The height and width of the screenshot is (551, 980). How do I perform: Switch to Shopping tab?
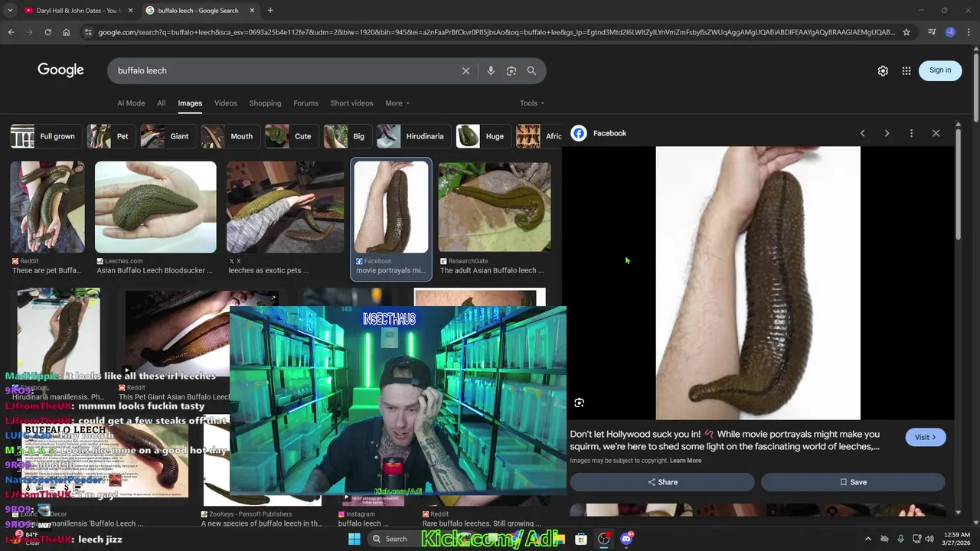point(265,103)
